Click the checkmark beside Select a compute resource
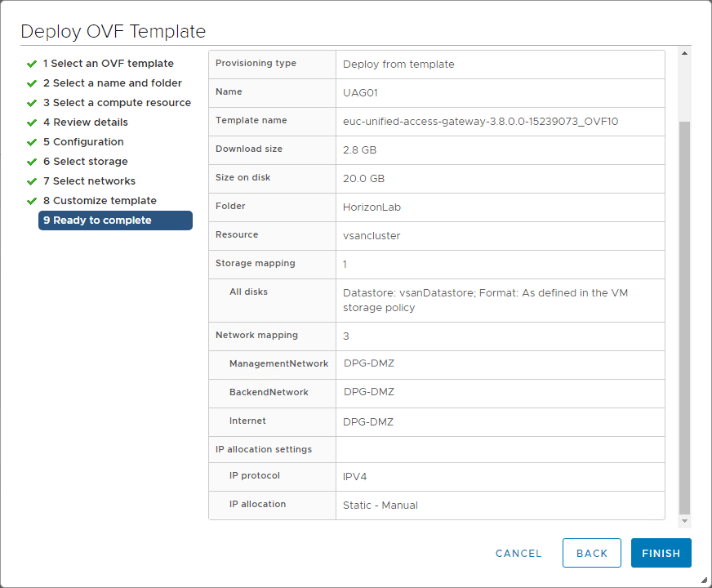 point(32,102)
